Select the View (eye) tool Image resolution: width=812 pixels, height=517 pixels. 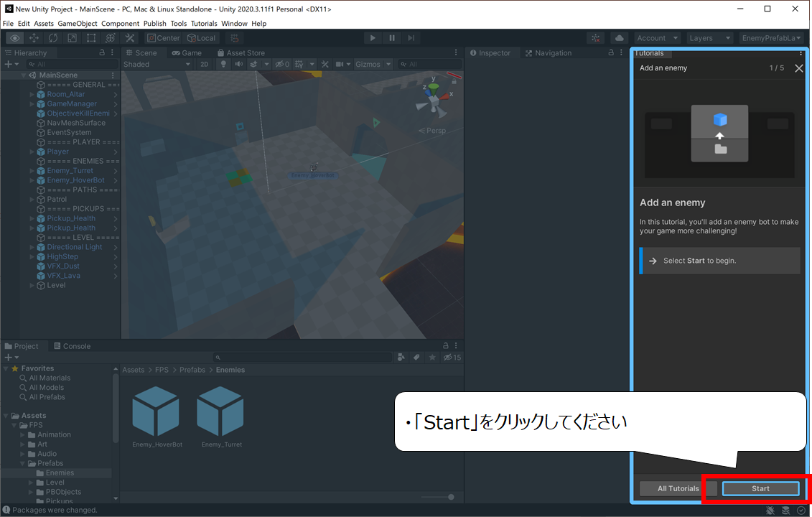(x=14, y=38)
